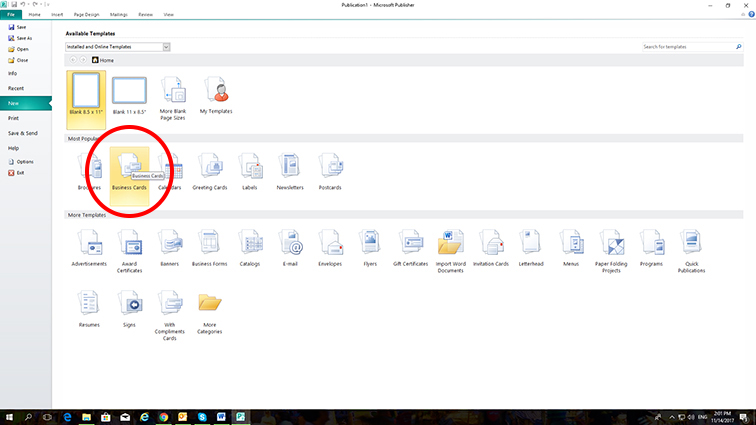
Task: Select Print in the backstage sidebar
Action: (x=13, y=118)
